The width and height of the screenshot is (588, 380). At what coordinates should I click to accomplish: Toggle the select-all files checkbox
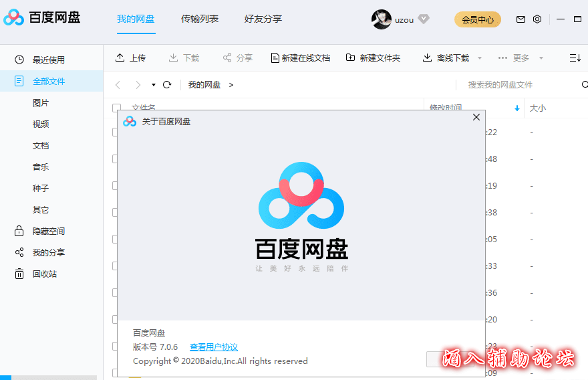[x=117, y=108]
